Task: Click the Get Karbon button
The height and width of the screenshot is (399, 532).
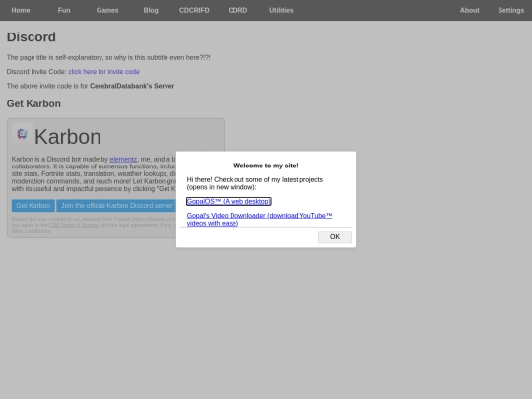Action: pyautogui.click(x=33, y=206)
